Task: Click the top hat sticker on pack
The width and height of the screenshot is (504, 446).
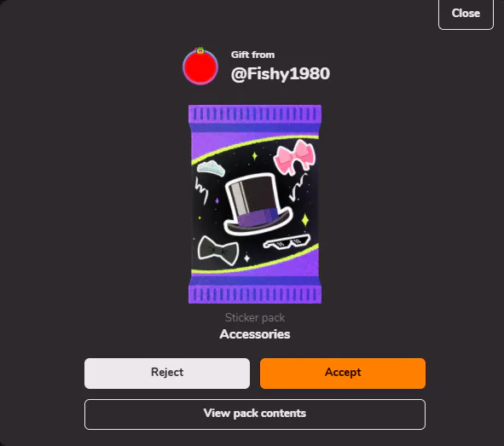Action: pyautogui.click(x=258, y=204)
